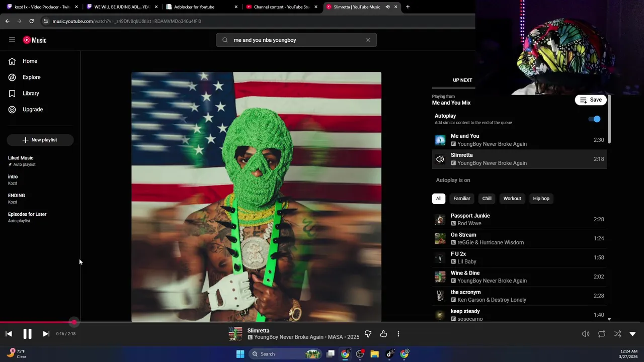Open the weather widget showing 75°F
Viewport: 644px width, 362px height.
click(x=17, y=354)
